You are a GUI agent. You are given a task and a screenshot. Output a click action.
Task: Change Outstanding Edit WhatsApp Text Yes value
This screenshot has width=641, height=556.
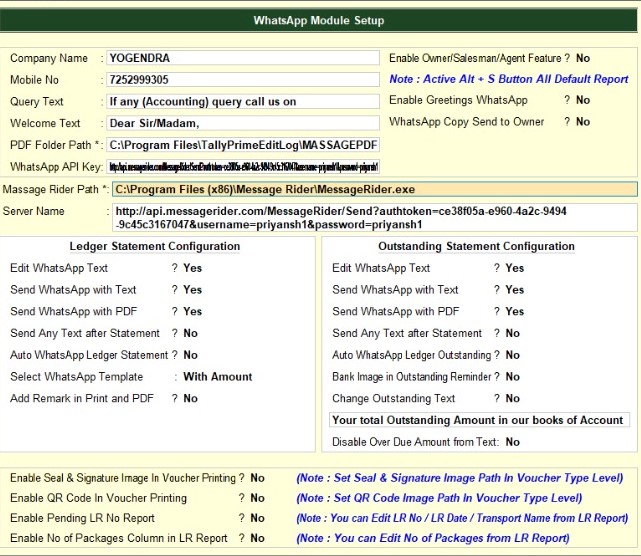point(515,268)
